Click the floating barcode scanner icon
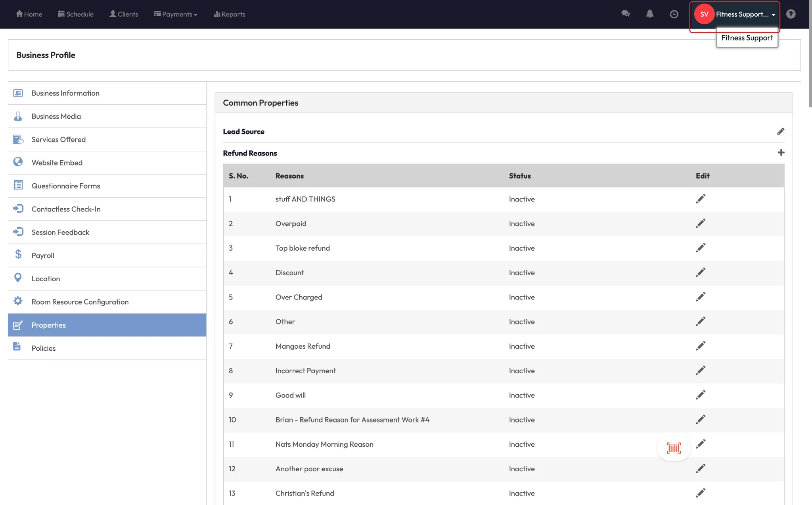 [x=674, y=448]
